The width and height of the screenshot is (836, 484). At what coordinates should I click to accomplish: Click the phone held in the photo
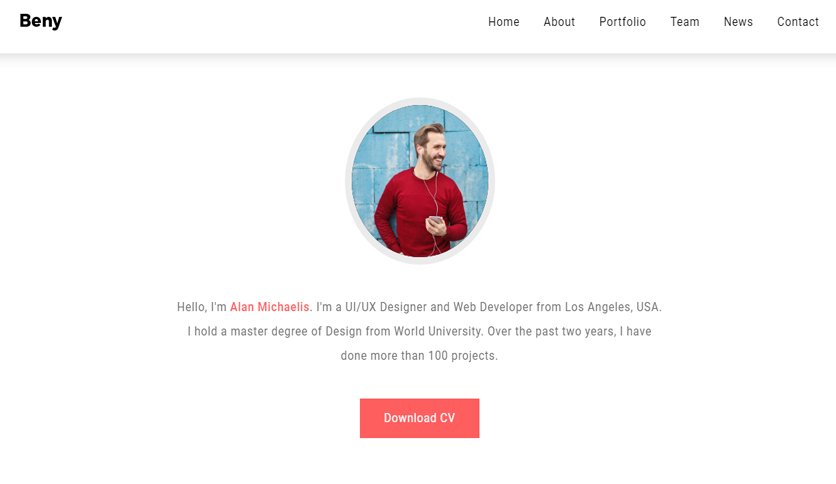435,220
